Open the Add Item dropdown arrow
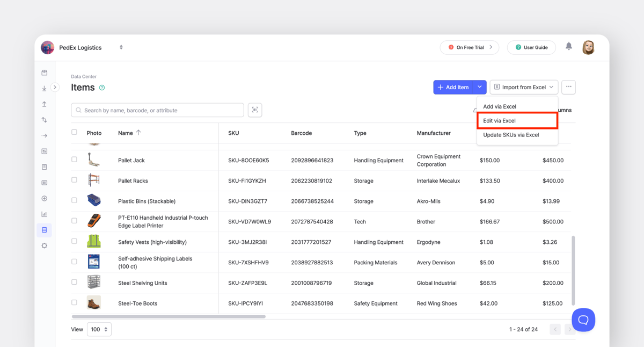 pos(479,87)
